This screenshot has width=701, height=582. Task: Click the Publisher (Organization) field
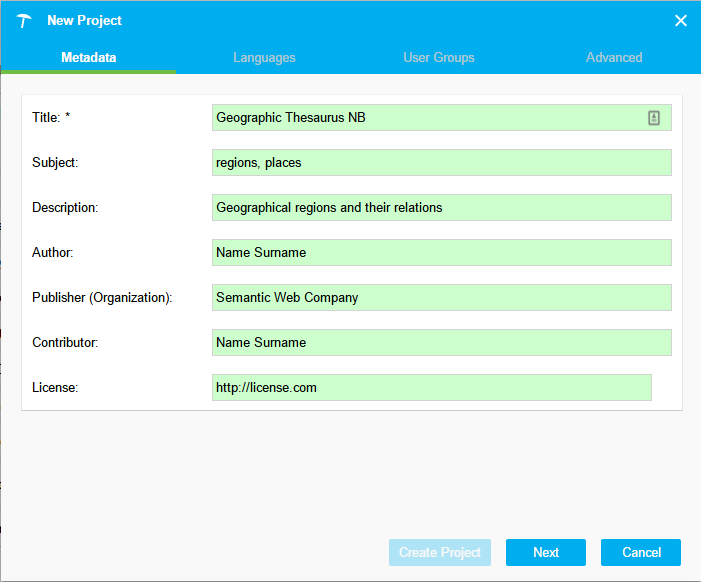click(x=441, y=298)
